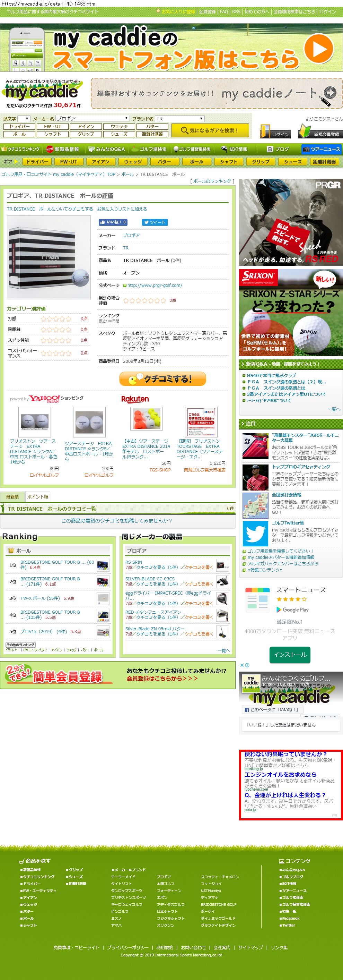Open the SRIXON Z-STAR advertisement banner
343x980 pixels.
pyautogui.click(x=291, y=312)
